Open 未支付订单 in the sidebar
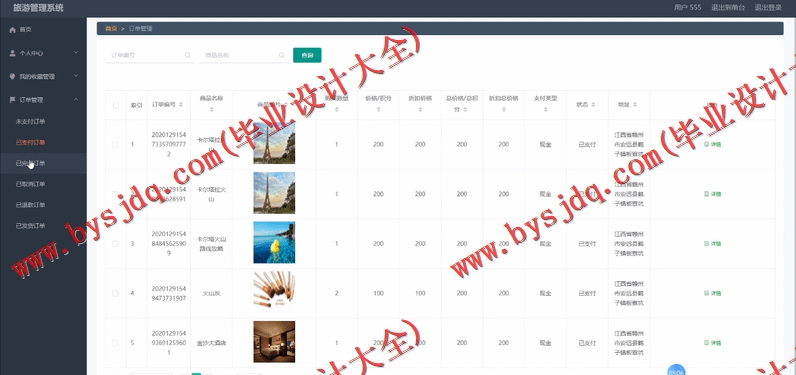796x375 pixels. pyautogui.click(x=30, y=122)
